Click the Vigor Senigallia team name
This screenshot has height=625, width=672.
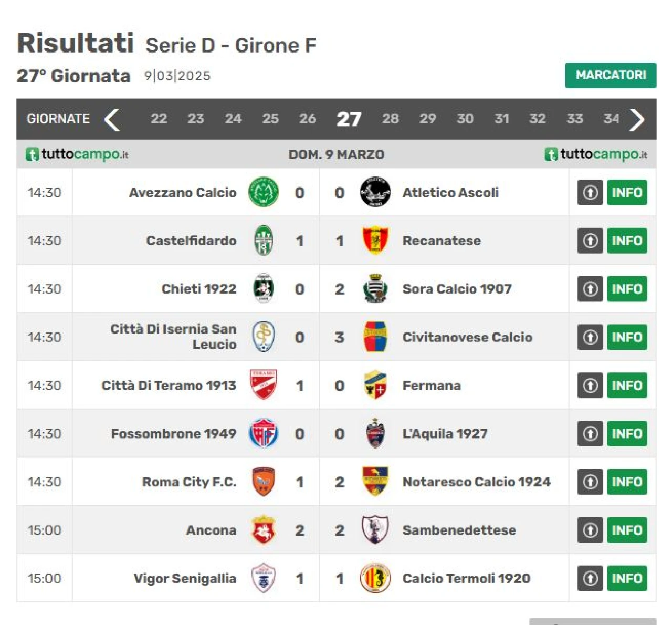click(185, 578)
